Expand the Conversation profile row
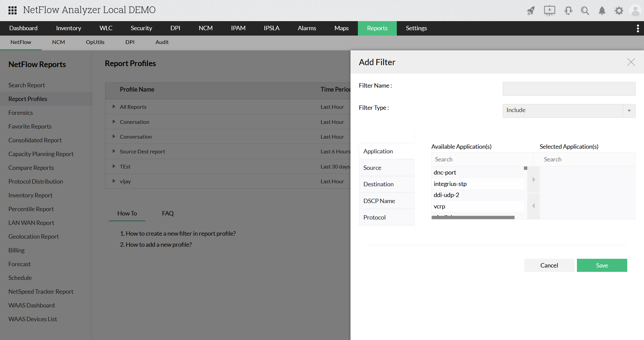Viewport: 644px width, 340px height. pos(114,137)
